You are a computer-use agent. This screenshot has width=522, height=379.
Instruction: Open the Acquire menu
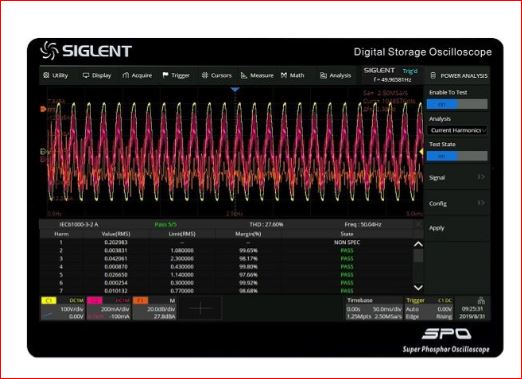[137, 75]
